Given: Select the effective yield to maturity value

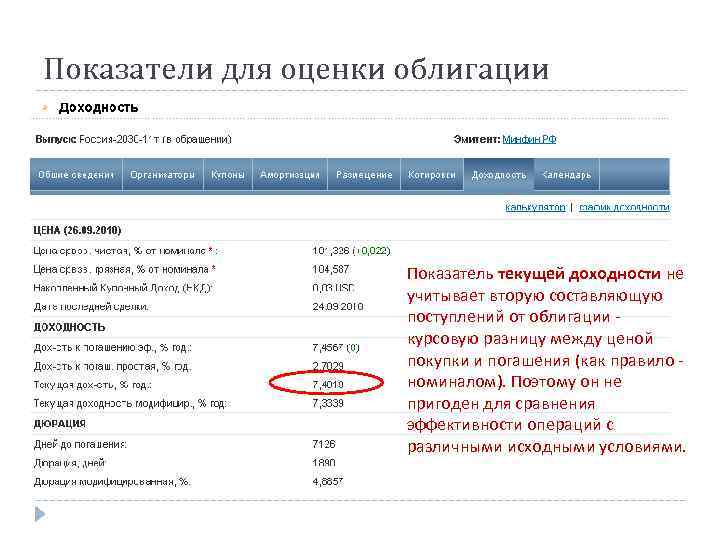Looking at the screenshot, I should [x=336, y=348].
